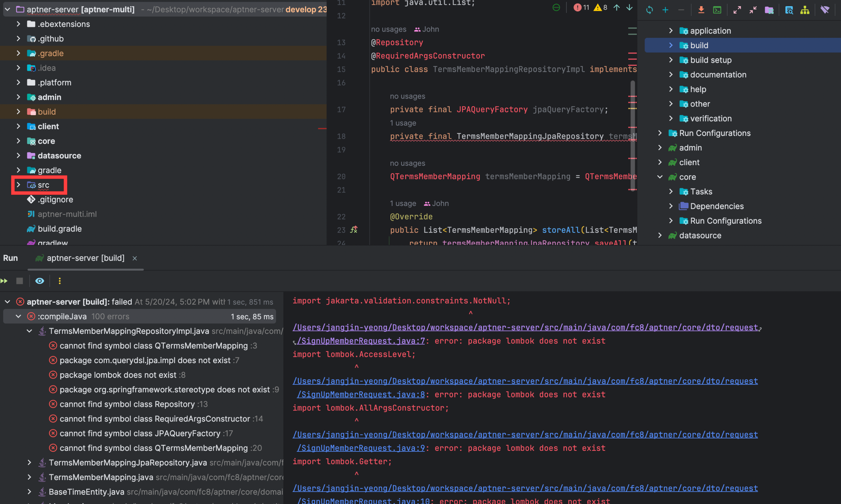841x504 pixels.
Task: Reload all Gradle projects
Action: [x=649, y=10]
